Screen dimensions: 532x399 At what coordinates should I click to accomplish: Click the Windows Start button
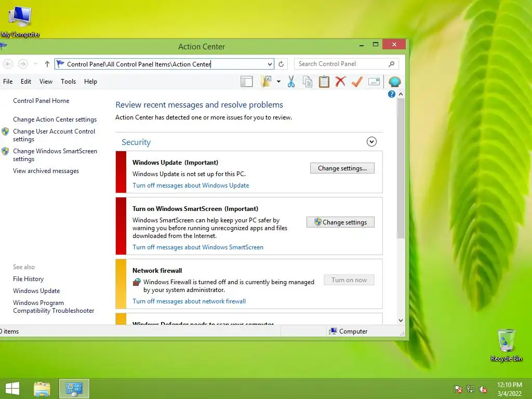tap(12, 389)
